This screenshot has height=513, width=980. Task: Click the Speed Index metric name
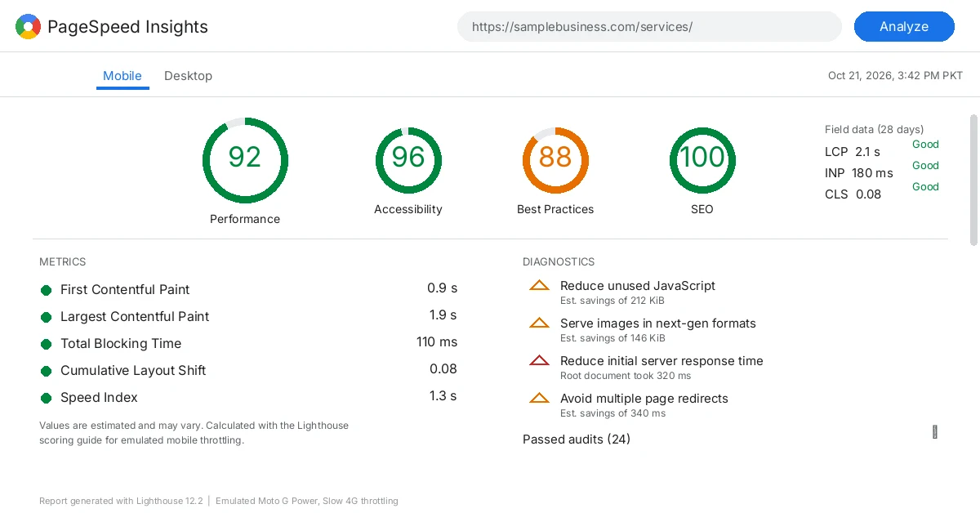pos(99,397)
